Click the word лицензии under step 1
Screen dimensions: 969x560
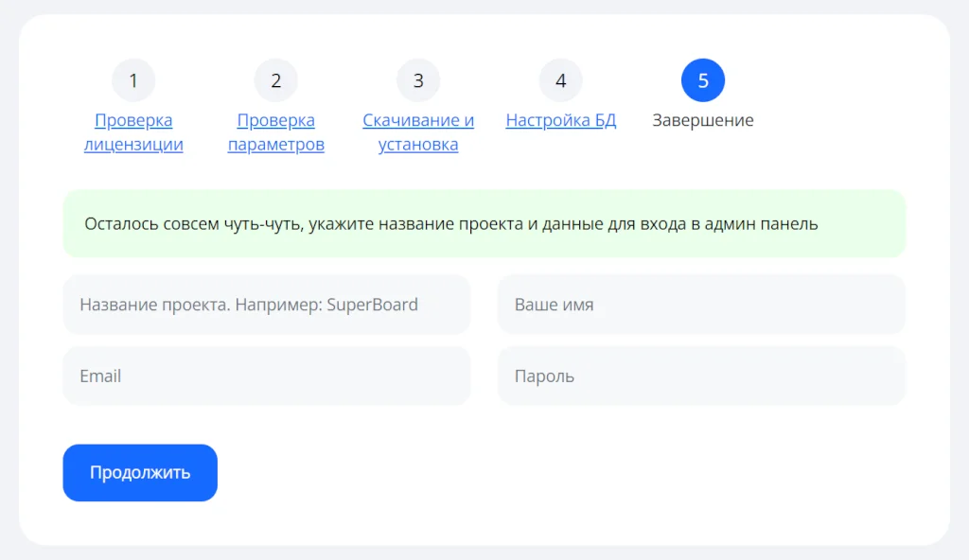pos(133,145)
